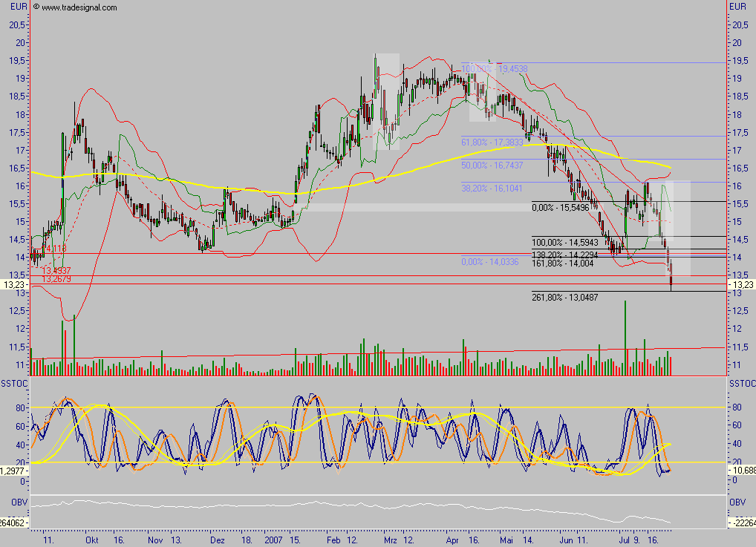
Task: Select the "61,80% - 17,3833" Fibonacci label
Action: point(492,140)
